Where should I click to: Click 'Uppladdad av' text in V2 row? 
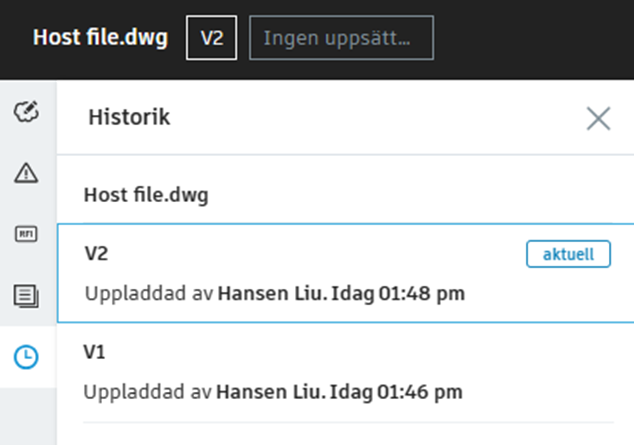tap(148, 294)
